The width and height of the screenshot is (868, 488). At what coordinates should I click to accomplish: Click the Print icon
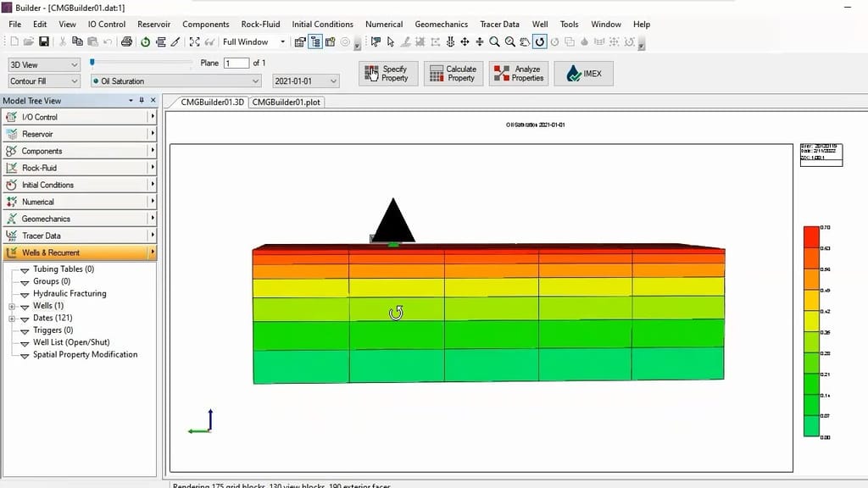127,42
